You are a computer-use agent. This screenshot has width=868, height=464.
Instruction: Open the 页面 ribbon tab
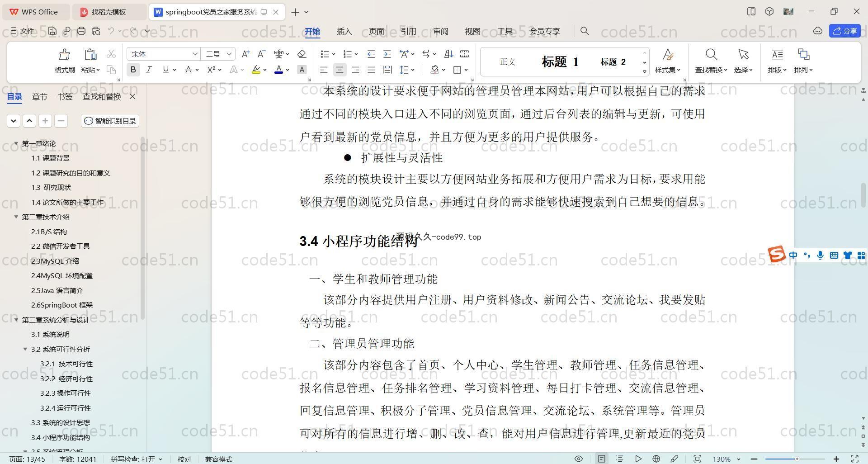coord(376,31)
